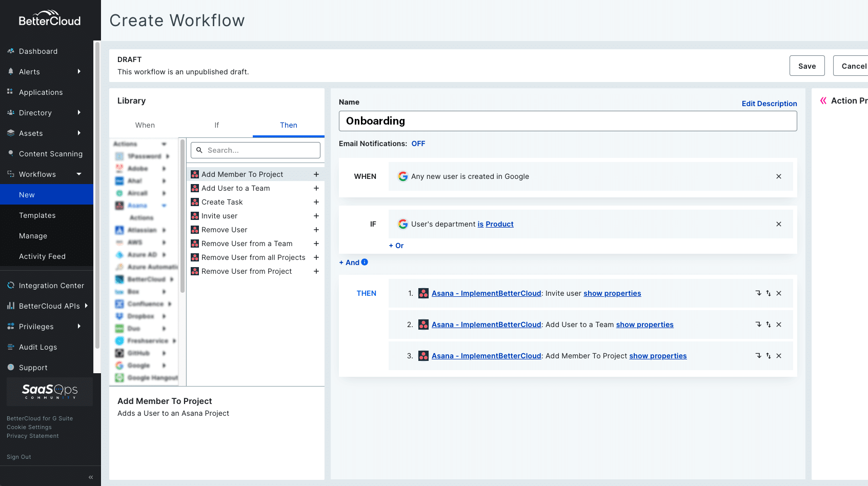Delete the Add Member To Project THEN action
The image size is (868, 486).
(x=779, y=356)
